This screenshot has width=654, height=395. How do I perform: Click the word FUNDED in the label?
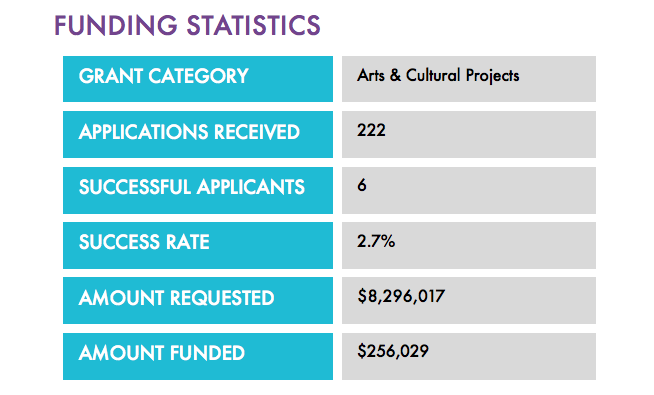[x=207, y=353]
